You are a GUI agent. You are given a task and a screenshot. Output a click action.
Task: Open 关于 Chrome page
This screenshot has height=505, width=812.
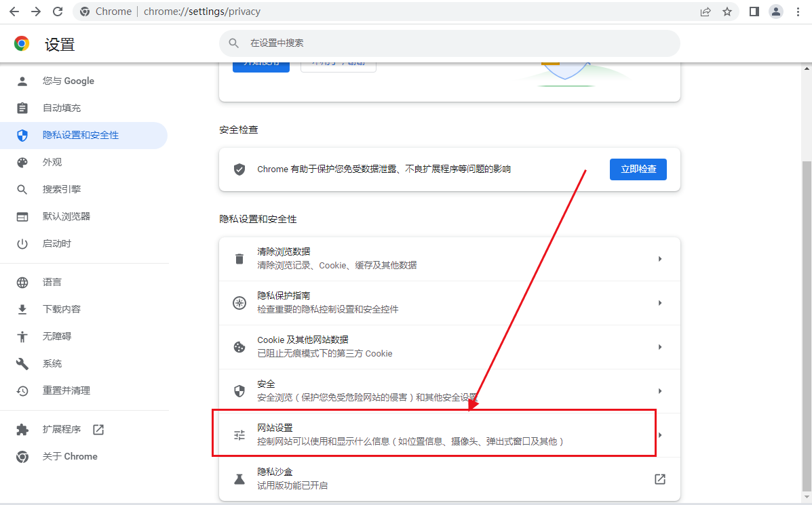(x=84, y=456)
